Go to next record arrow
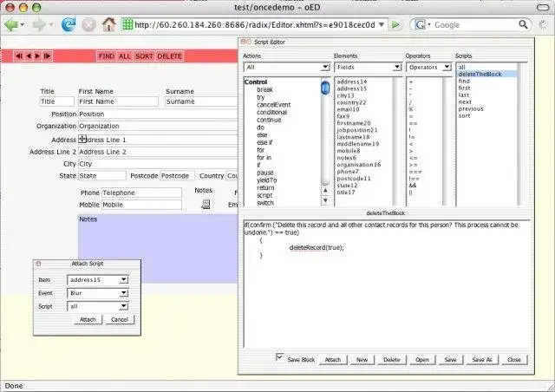The width and height of the screenshot is (555, 392). (x=37, y=56)
